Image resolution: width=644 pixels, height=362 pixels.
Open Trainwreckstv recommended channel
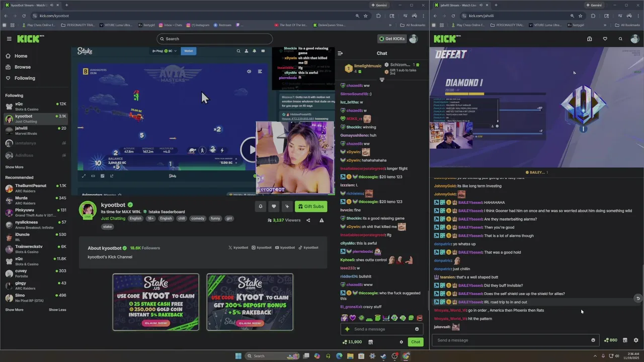(35, 249)
